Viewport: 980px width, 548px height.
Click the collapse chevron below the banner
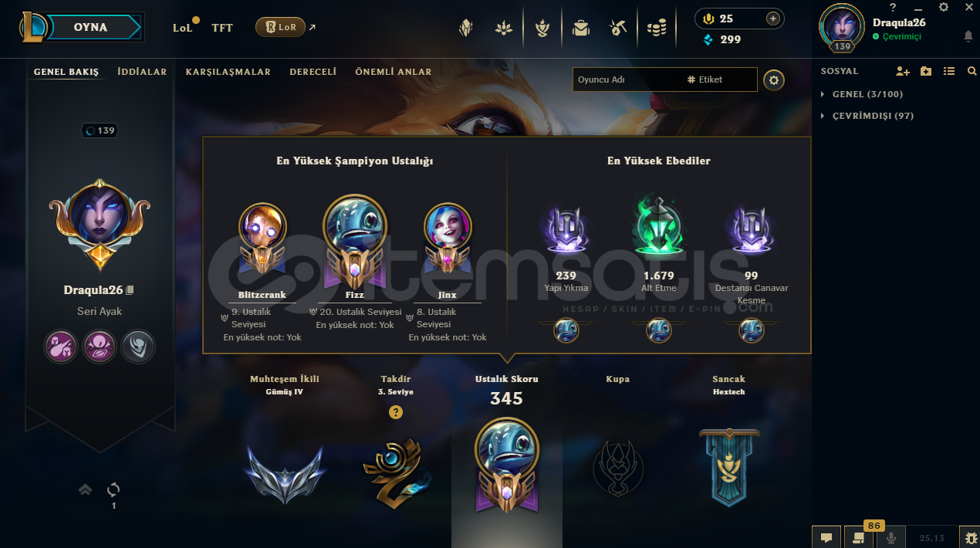(x=86, y=489)
